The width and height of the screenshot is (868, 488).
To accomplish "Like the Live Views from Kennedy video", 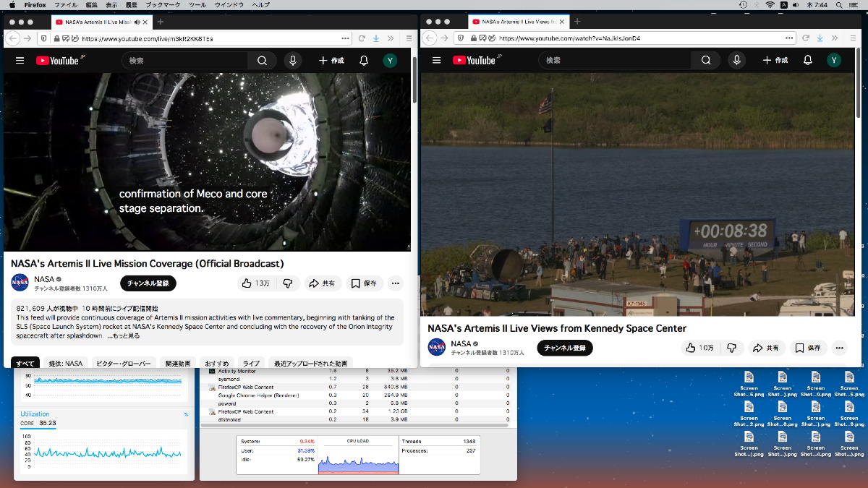I will [699, 348].
